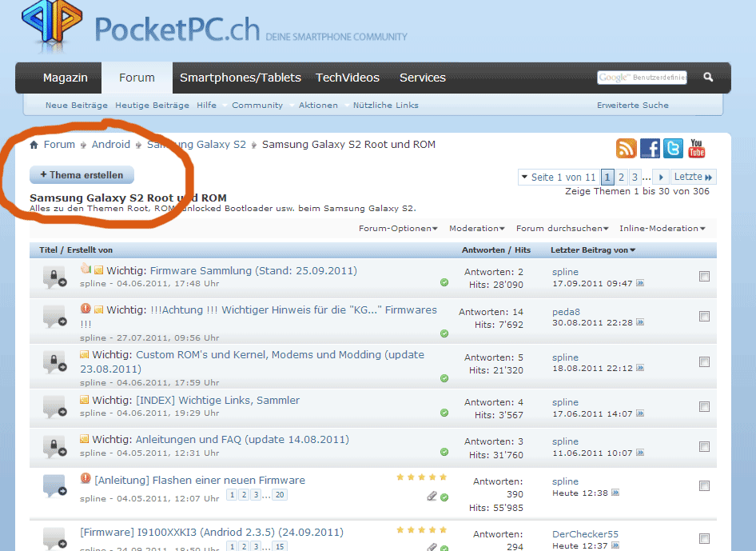Check the box for Anleitungen und FAQ thread

(704, 447)
